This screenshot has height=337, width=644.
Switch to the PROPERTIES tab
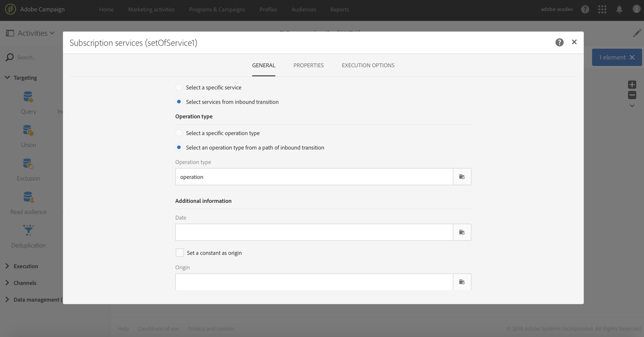[x=308, y=65]
